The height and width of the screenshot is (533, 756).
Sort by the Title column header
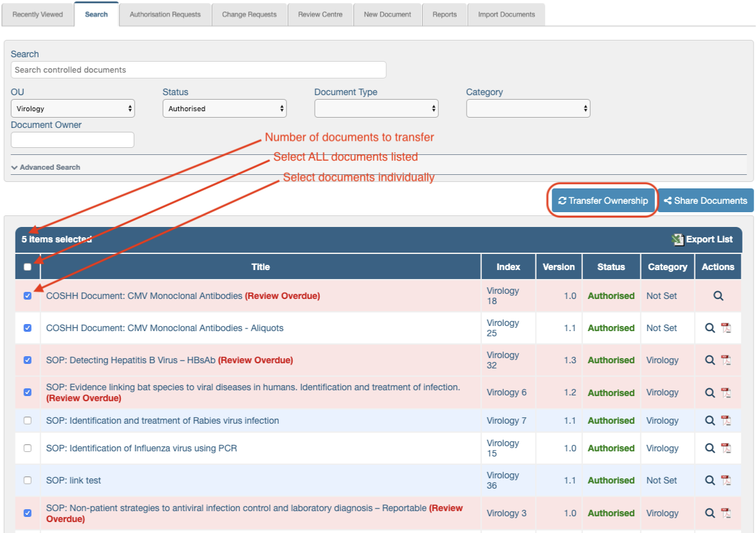click(x=261, y=267)
